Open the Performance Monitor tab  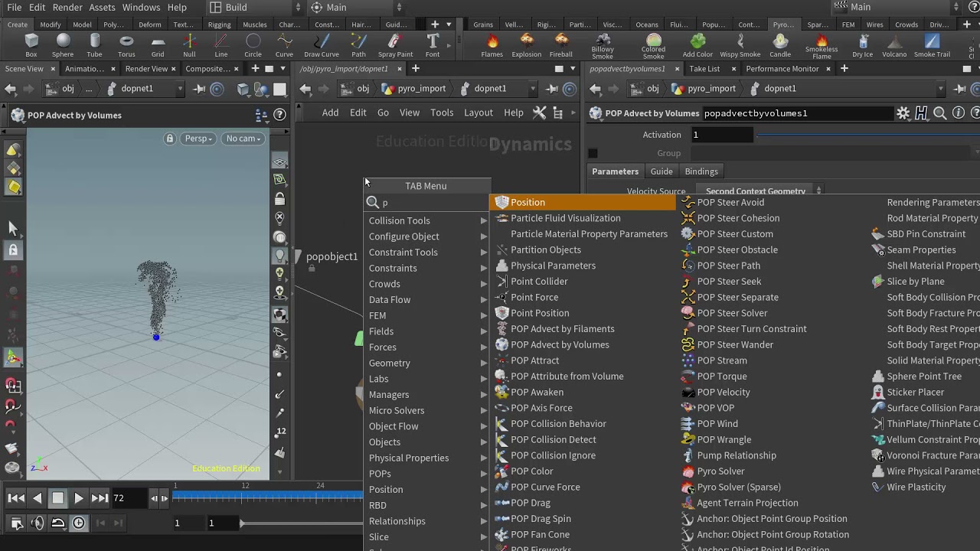782,69
